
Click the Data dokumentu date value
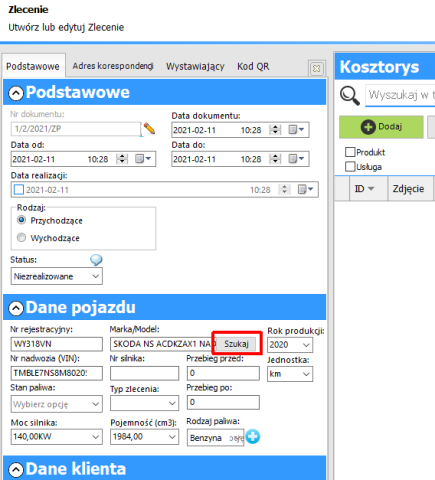click(195, 130)
